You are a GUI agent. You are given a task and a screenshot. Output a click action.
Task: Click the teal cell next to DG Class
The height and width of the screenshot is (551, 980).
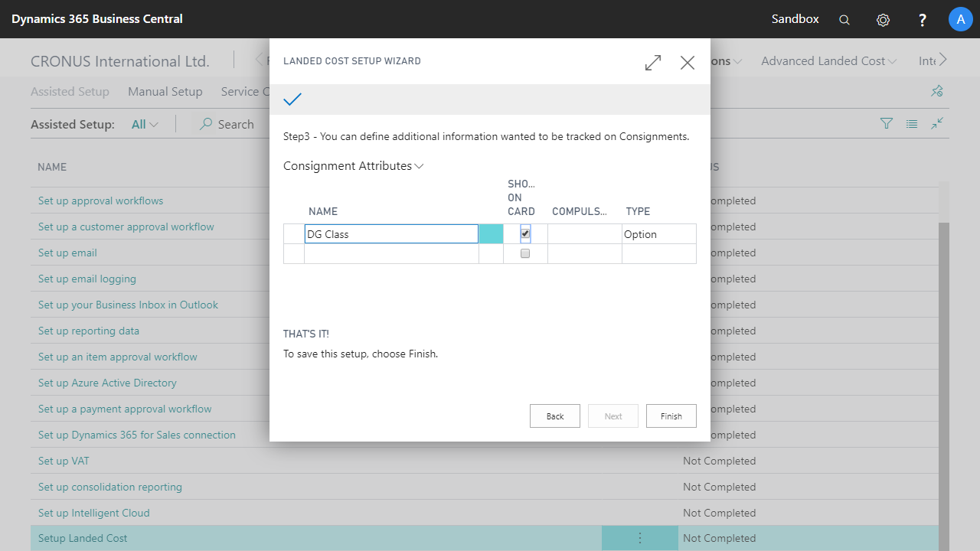491,234
